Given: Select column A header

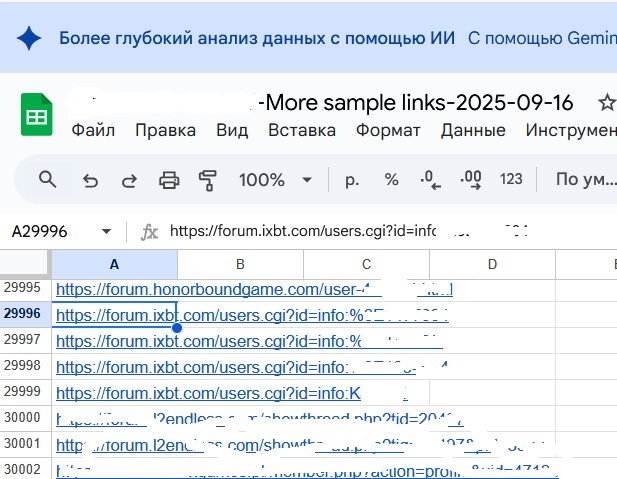Looking at the screenshot, I should point(114,264).
